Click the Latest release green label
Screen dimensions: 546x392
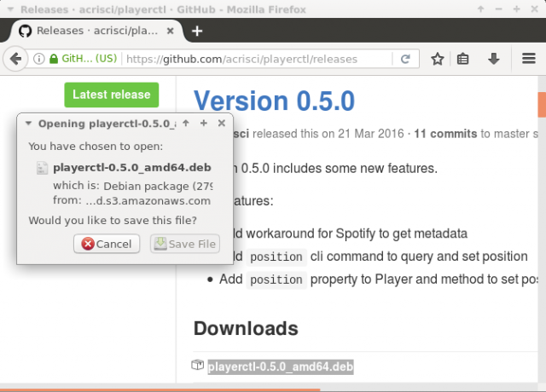pos(112,95)
